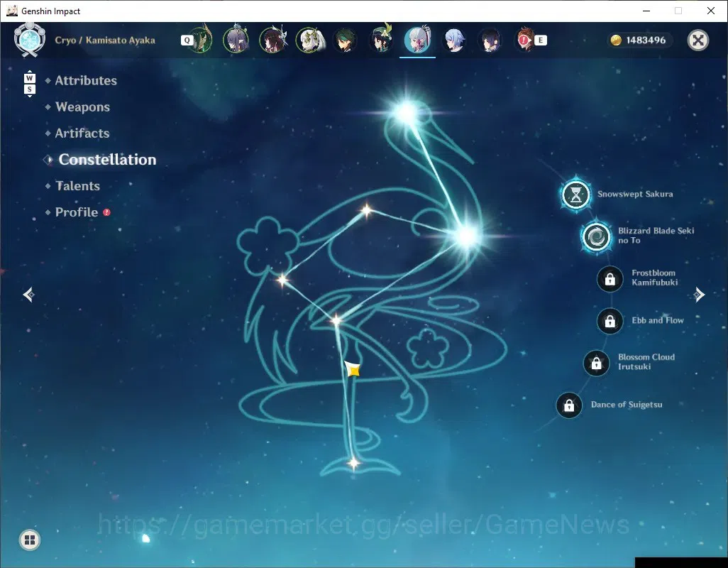Click the locked Ebb and Flow node
This screenshot has width=728, height=568.
pos(610,321)
